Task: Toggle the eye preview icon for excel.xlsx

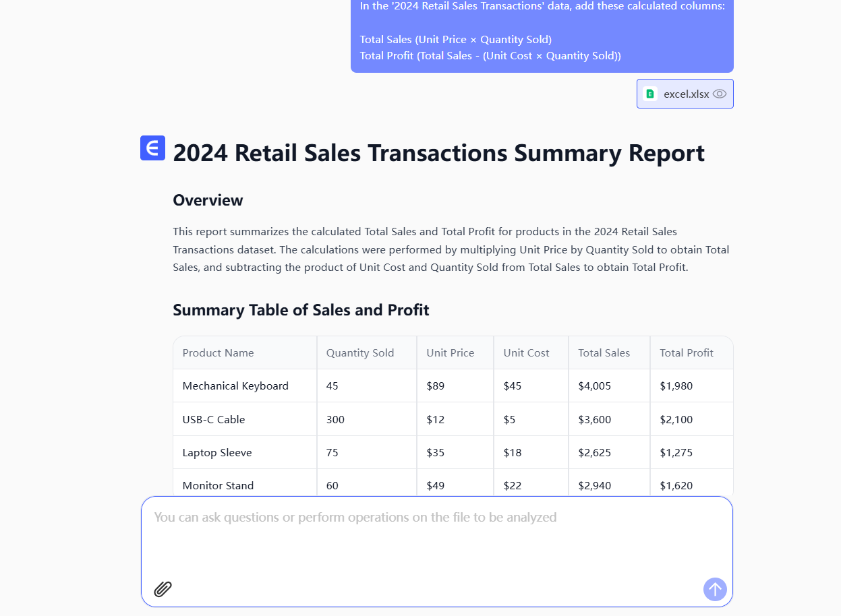Action: (x=720, y=94)
